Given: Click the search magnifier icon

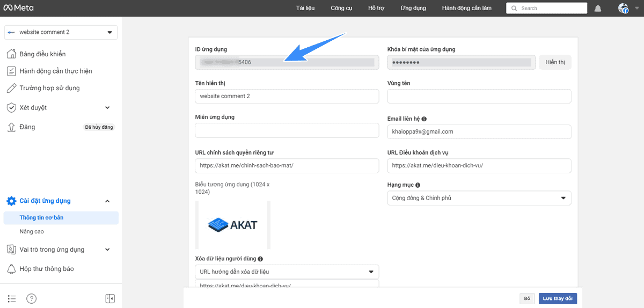Looking at the screenshot, I should tap(515, 9).
